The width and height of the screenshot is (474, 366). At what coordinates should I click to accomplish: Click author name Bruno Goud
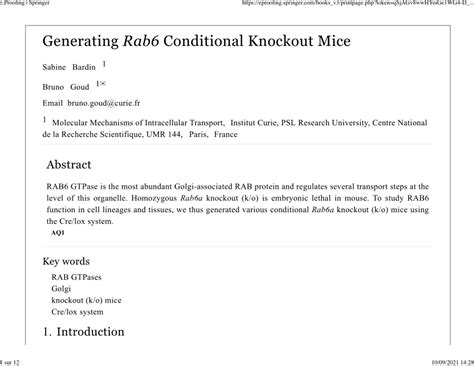pyautogui.click(x=66, y=87)
